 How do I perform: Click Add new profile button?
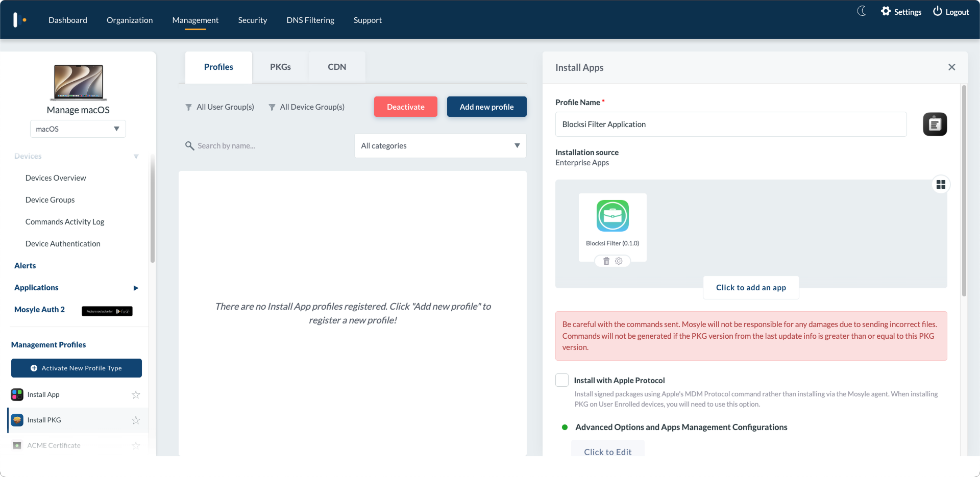click(487, 107)
